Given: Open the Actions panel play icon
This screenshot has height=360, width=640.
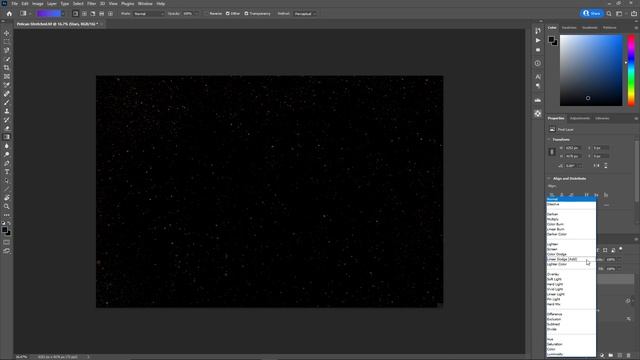Looking at the screenshot, I should tap(538, 40).
